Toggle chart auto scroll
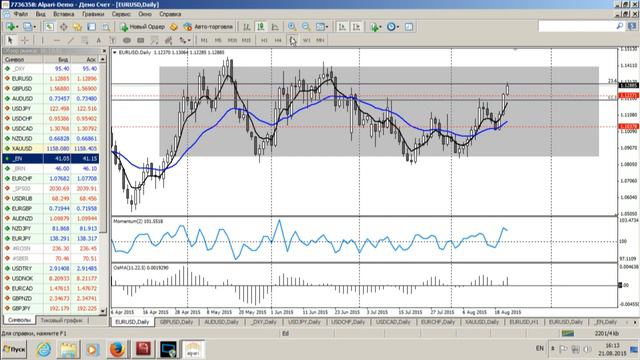The width and height of the screenshot is (640, 360). coord(342,27)
